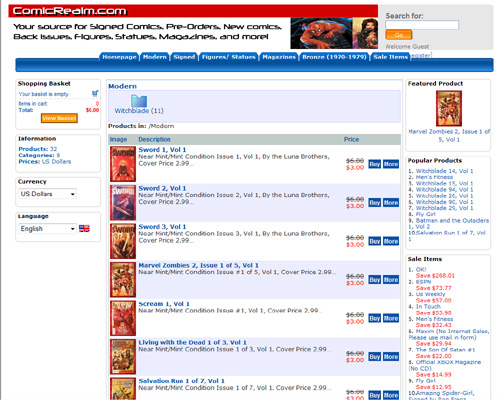500x400 pixels.
Task: Open the Bronze (1970-1979) tab
Action: [x=334, y=57]
